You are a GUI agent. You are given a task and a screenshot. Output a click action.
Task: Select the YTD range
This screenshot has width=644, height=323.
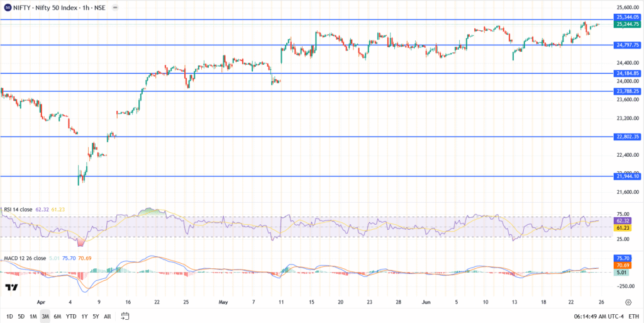point(70,316)
